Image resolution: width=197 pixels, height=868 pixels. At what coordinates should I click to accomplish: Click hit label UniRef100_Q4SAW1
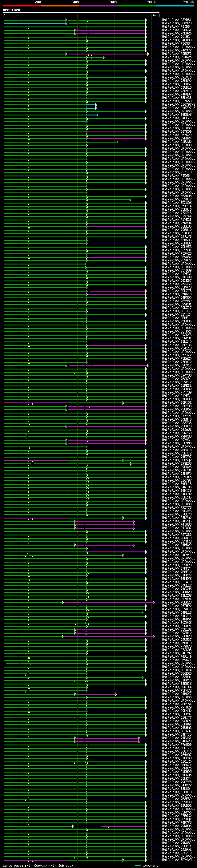tap(176, 430)
